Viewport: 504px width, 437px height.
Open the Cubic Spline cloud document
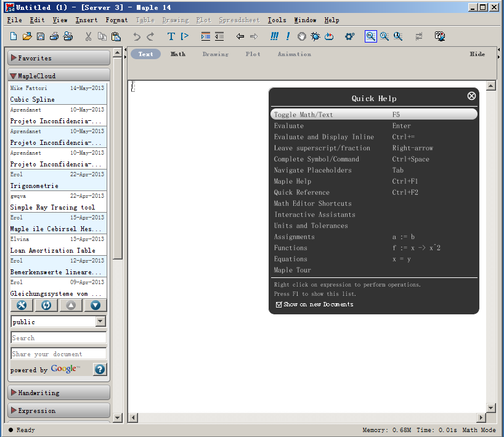pyautogui.click(x=59, y=94)
